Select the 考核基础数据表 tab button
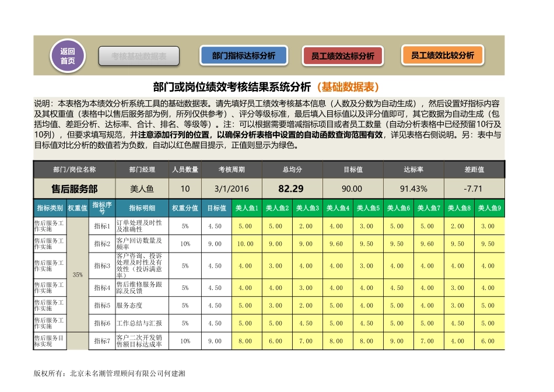The height and width of the screenshot is (392, 554). pos(138,56)
